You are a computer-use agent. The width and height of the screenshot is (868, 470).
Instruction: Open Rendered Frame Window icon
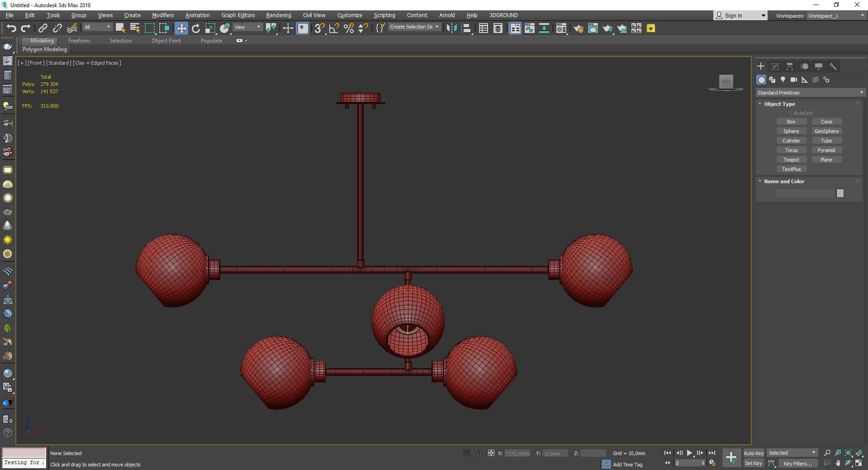[x=593, y=28]
